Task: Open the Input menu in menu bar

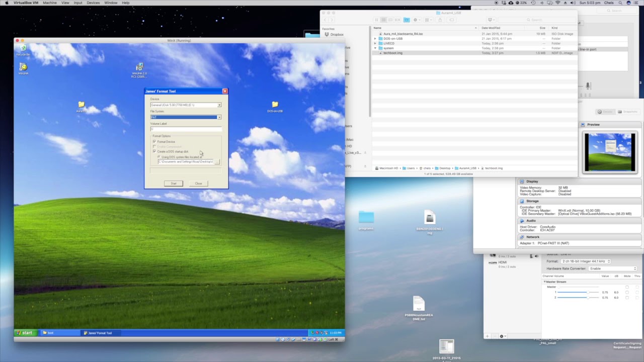Action: 78,3
